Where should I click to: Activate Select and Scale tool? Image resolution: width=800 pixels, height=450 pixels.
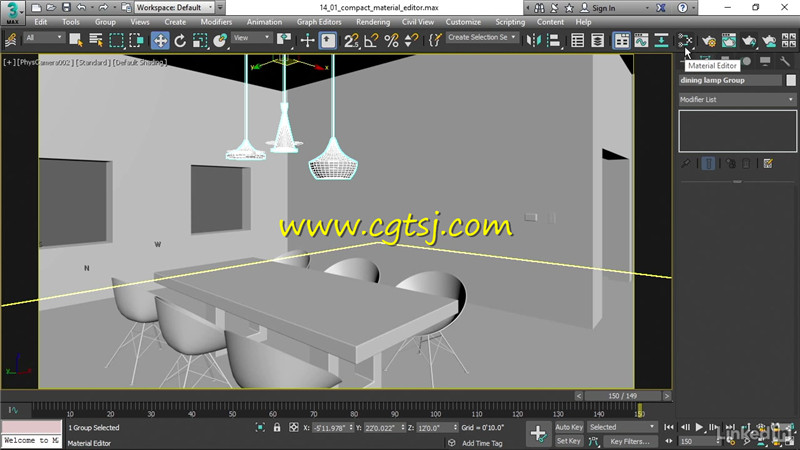coord(200,40)
